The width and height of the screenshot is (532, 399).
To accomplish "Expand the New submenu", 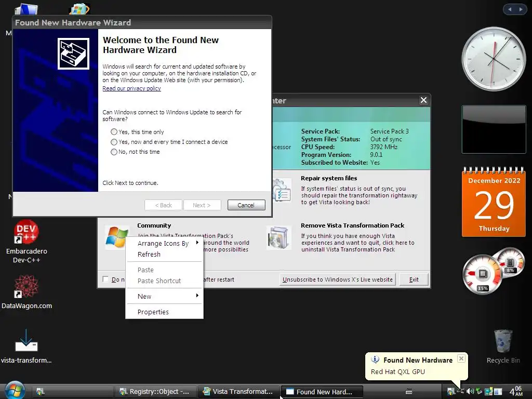I will [165, 296].
